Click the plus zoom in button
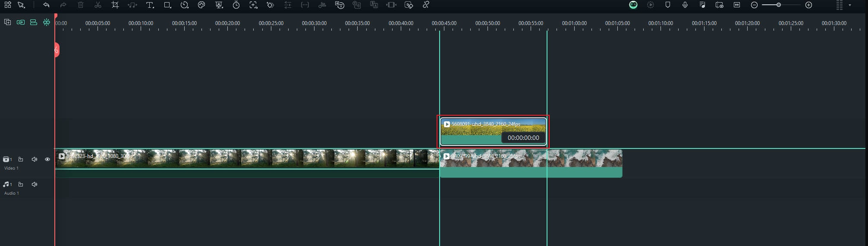868x246 pixels. [809, 5]
